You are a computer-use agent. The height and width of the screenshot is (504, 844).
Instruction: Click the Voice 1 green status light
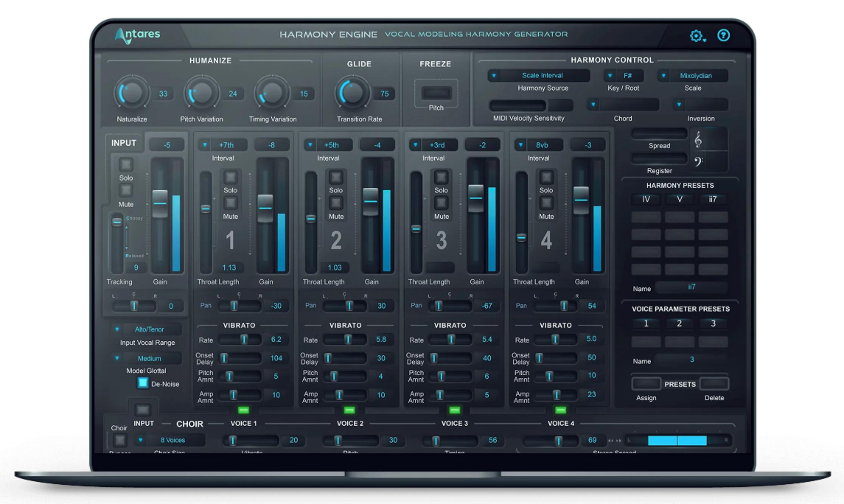click(243, 410)
